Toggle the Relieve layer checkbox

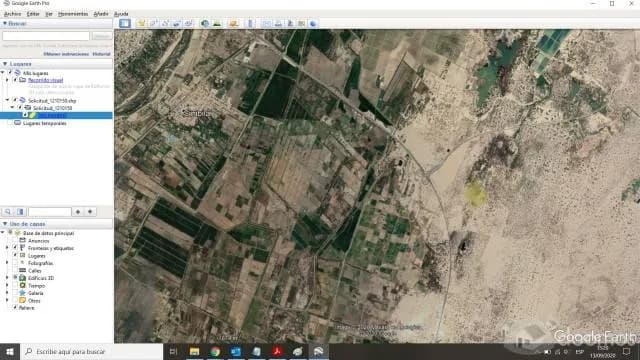pyautogui.click(x=15, y=308)
